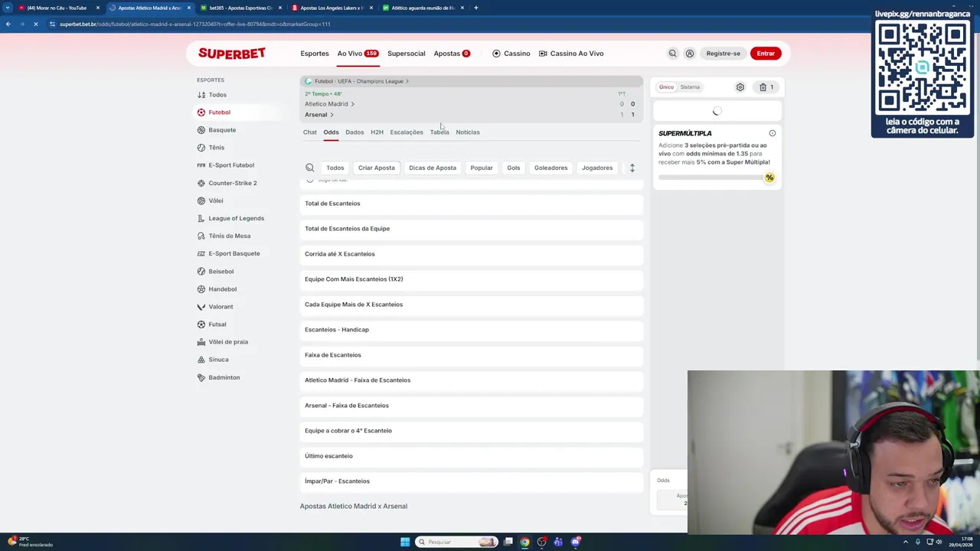The height and width of the screenshot is (551, 980).
Task: Open Chrome from the taskbar
Action: tap(524, 542)
